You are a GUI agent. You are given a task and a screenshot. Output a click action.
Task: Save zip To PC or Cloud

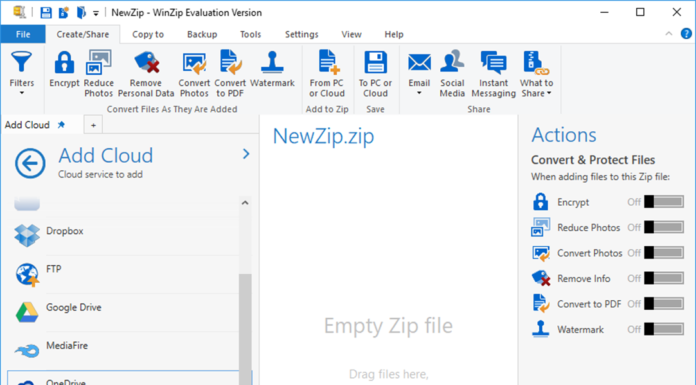tap(376, 73)
